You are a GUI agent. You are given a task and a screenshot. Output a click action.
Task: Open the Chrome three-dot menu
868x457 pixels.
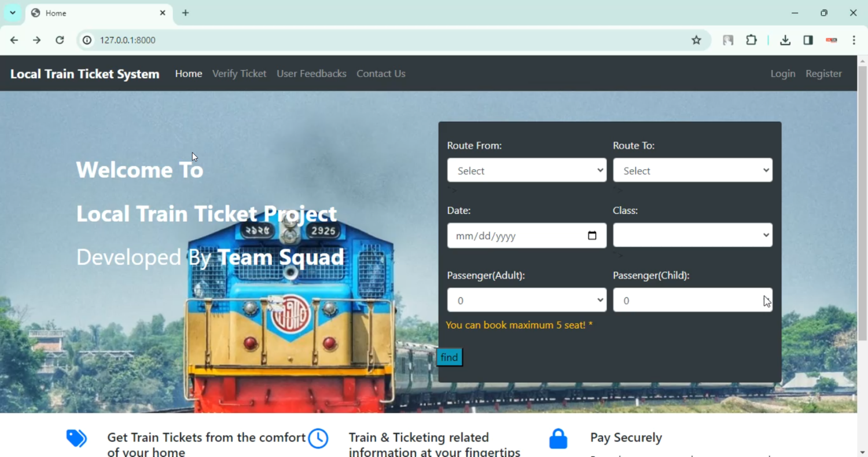pos(854,40)
